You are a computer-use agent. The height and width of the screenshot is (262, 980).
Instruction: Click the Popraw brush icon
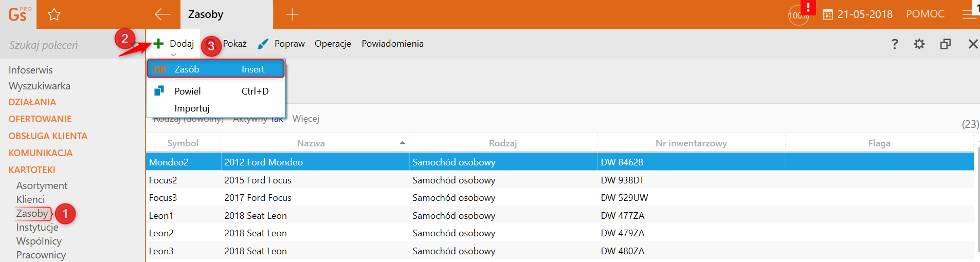point(263,44)
